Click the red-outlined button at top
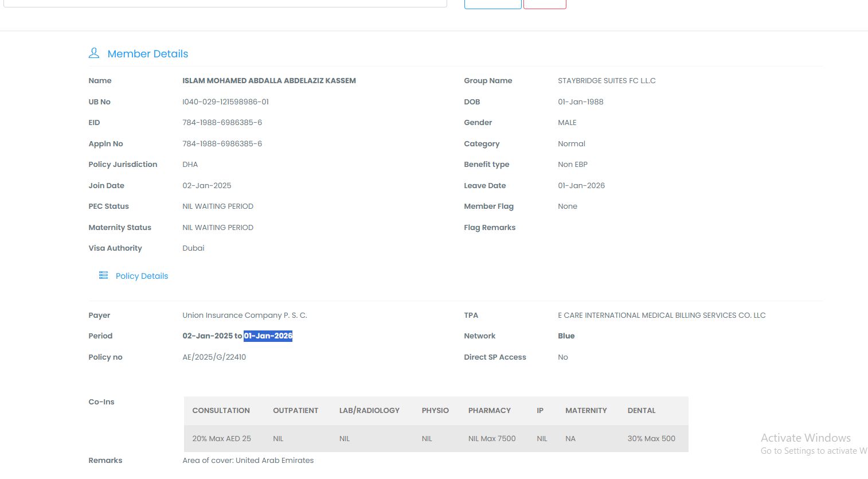This screenshot has width=868, height=479. [545, 4]
